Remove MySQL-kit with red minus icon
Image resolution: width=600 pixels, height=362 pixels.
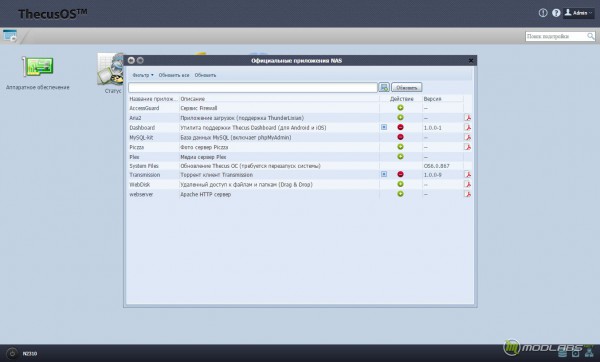click(400, 137)
